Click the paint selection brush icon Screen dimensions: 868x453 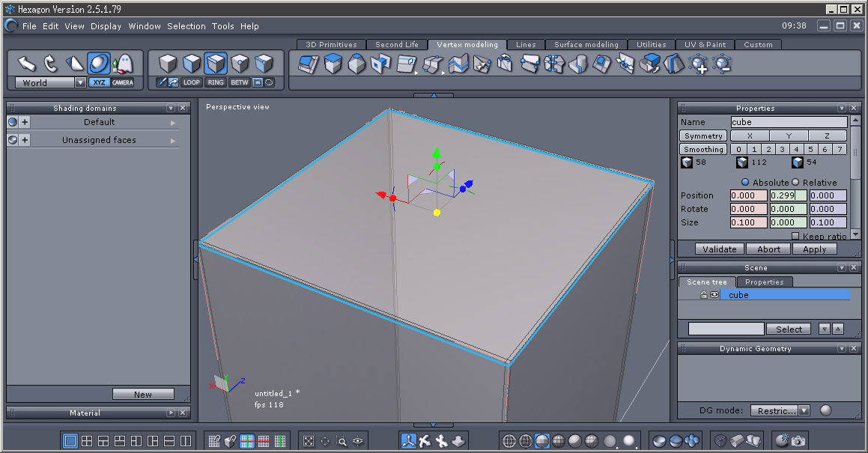(162, 82)
